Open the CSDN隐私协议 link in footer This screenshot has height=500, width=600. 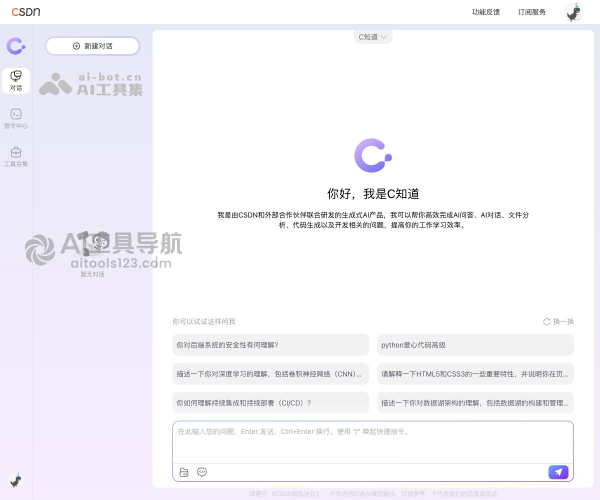point(295,494)
